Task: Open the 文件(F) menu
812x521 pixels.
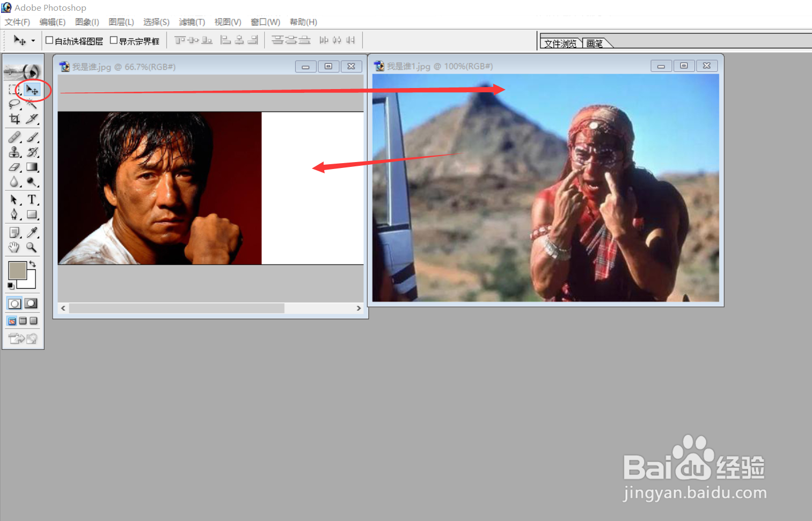Action: (x=17, y=22)
